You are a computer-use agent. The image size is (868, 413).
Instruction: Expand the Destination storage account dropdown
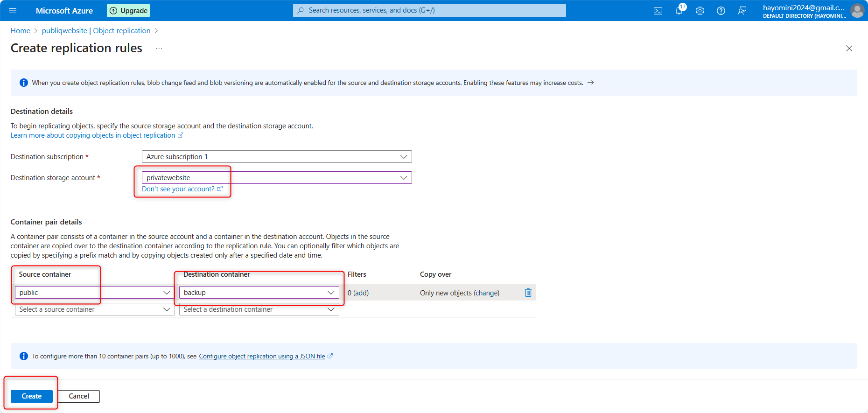[x=277, y=178]
